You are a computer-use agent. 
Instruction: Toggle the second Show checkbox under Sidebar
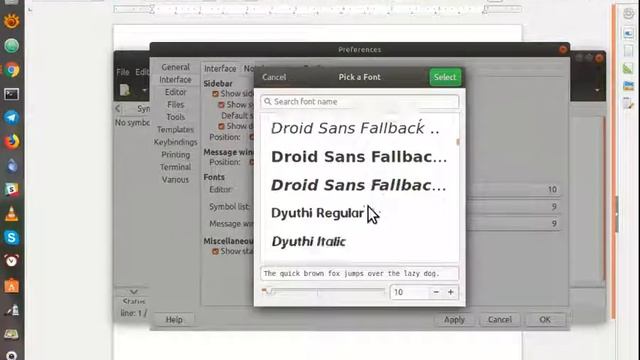coord(221,105)
